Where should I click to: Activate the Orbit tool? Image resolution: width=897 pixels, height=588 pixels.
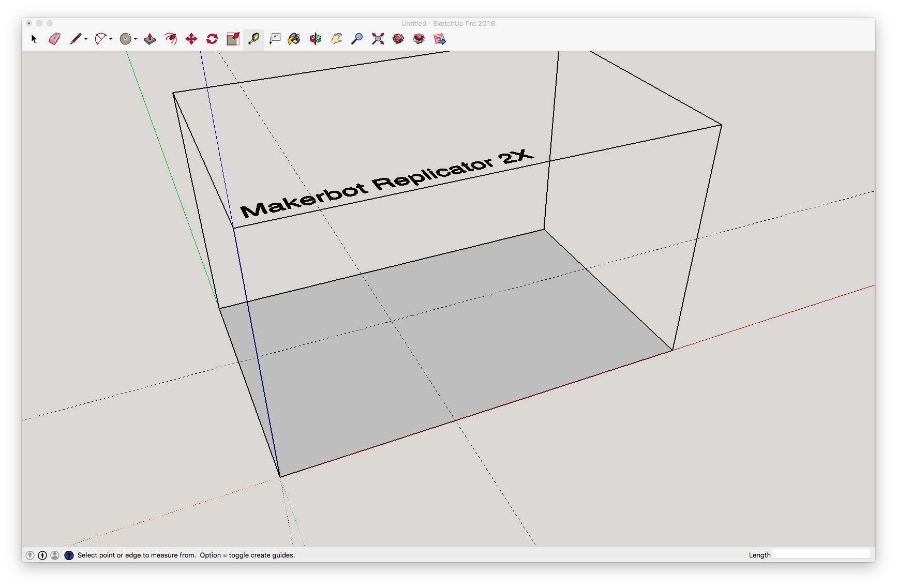pyautogui.click(x=316, y=39)
